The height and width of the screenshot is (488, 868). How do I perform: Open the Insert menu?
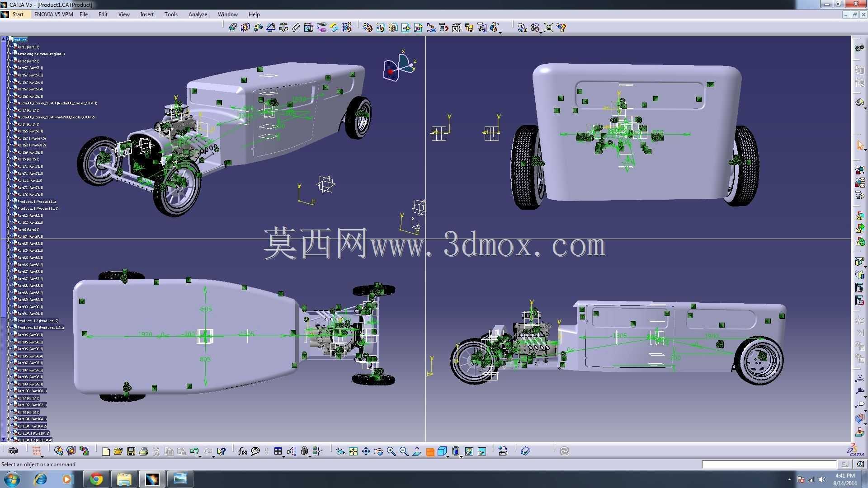(147, 14)
